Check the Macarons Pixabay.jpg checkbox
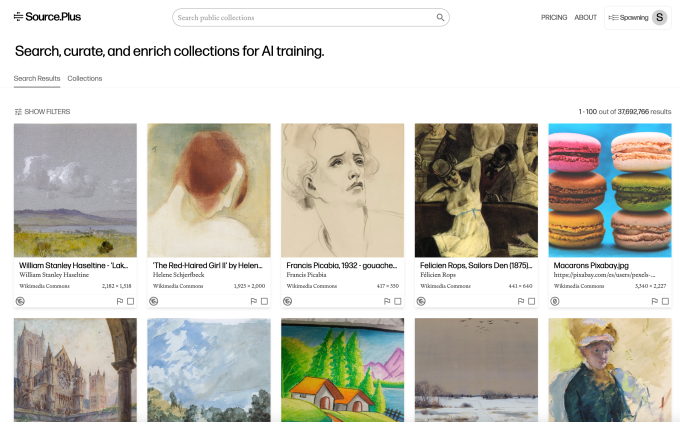The image size is (680, 422). point(666,300)
